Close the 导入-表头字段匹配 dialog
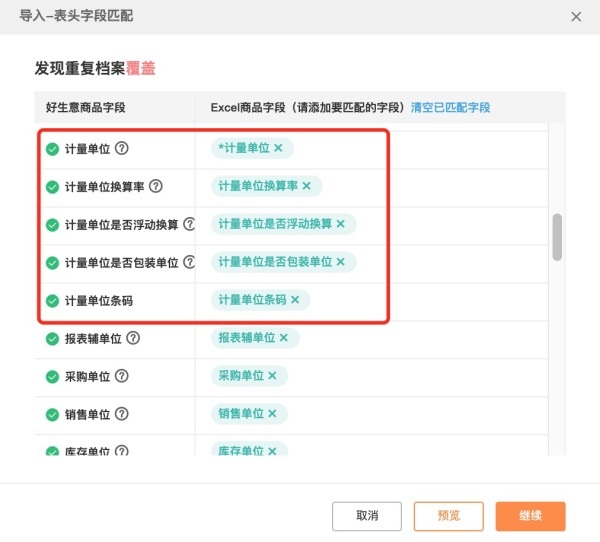 point(576,17)
